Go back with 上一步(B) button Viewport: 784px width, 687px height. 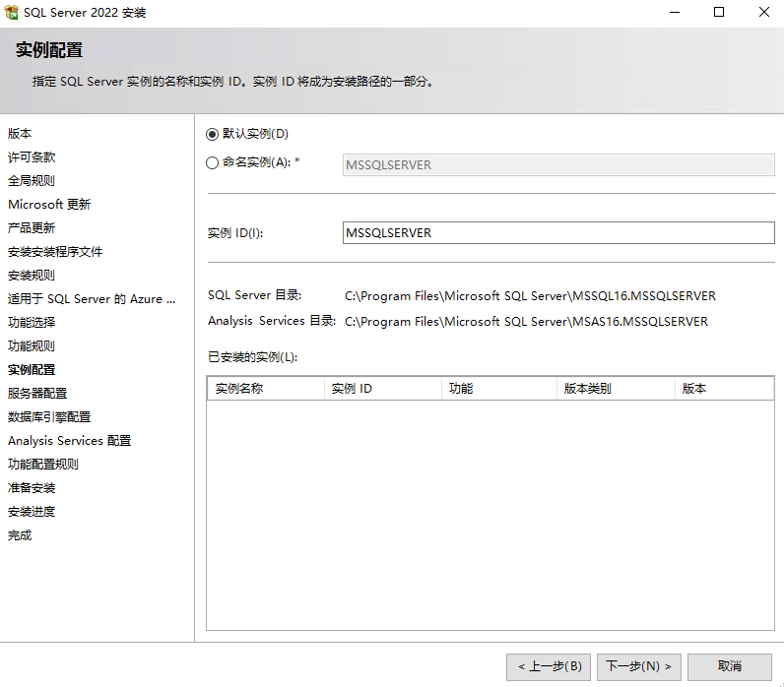point(549,666)
